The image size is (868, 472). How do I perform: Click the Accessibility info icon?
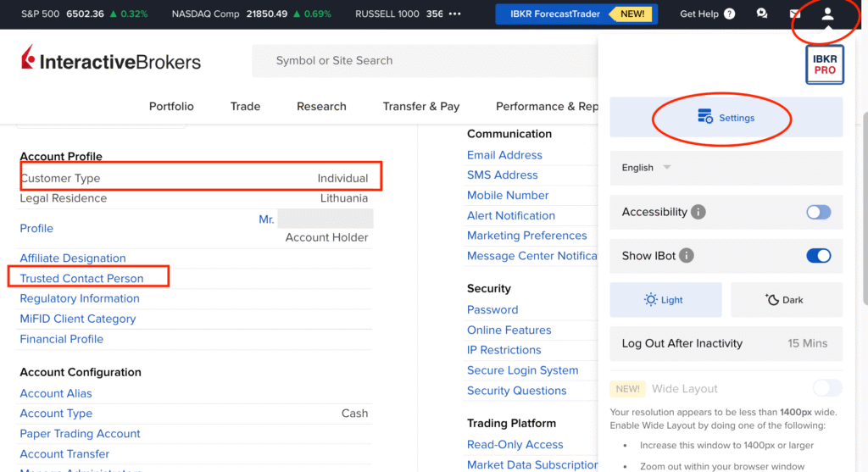698,212
